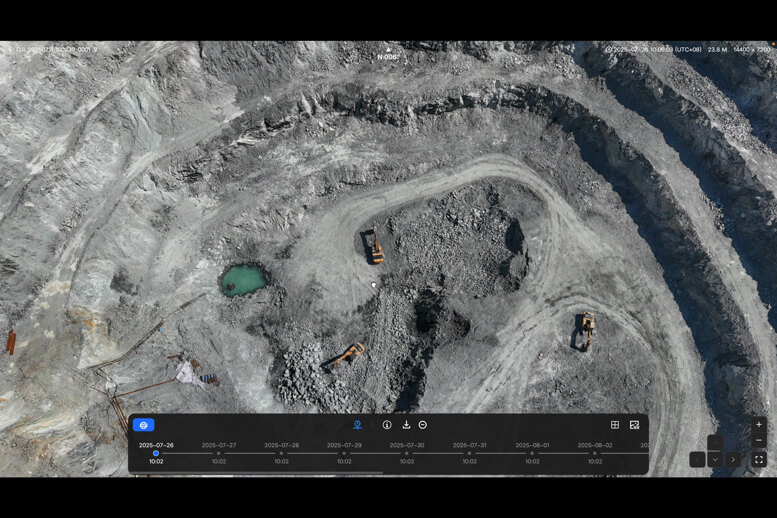Pan the image down with chevron

point(715,460)
